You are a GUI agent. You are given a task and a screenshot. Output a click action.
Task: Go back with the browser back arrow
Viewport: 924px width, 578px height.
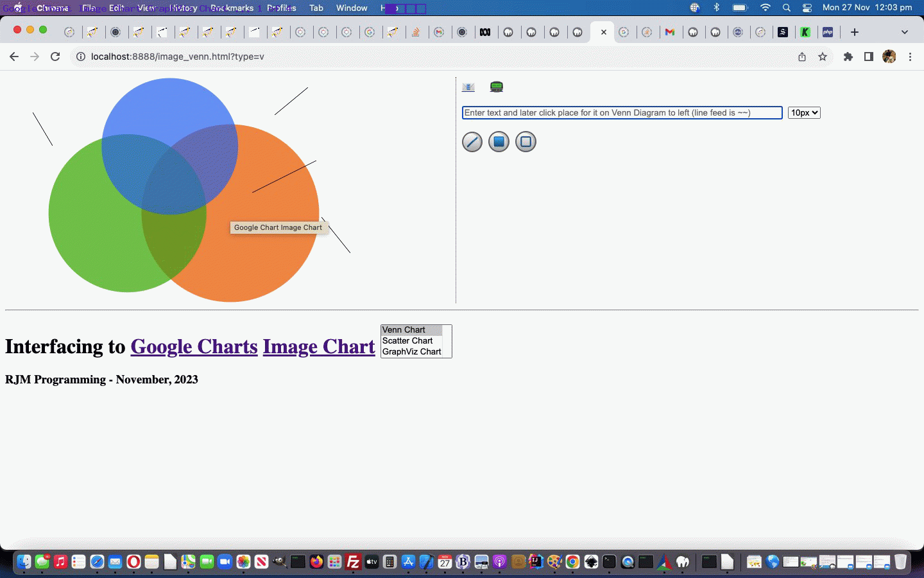tap(14, 57)
